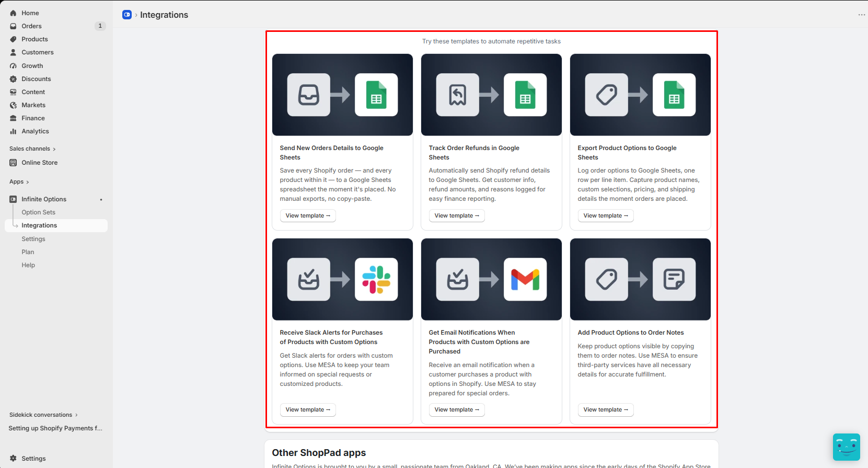Screen dimensions: 868x468
Task: Click 'Receive Slack Alerts for Purchases' title
Action: click(331, 337)
